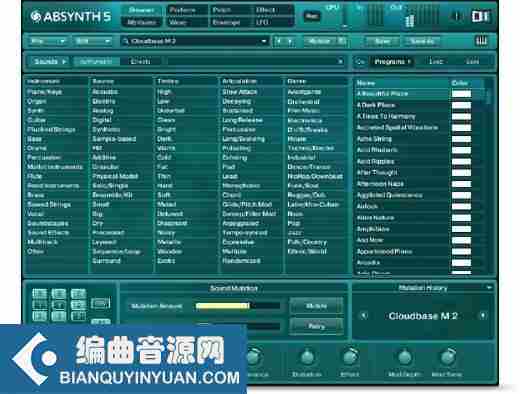The width and height of the screenshot is (520, 394).
Task: Adjust the Mutation Amount slider
Action: (x=238, y=306)
